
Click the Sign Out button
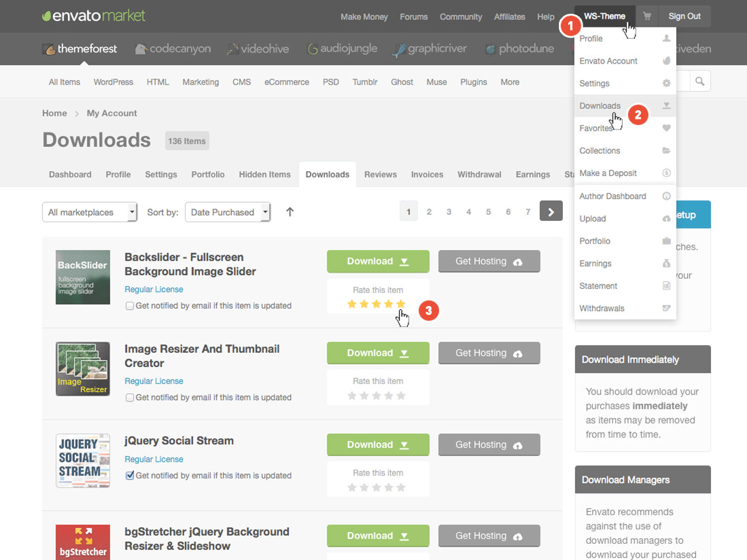point(685,17)
